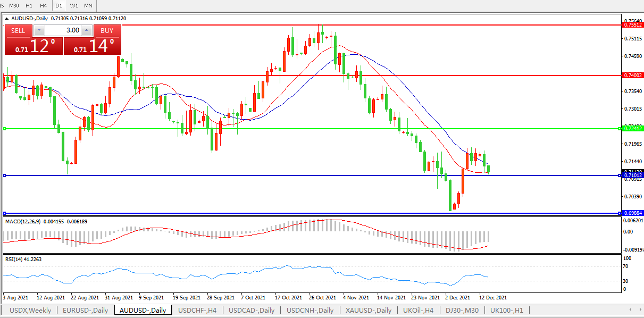This screenshot has height=318, width=644.
Task: Open the UK100-,H1 chart tab
Action: [506, 310]
